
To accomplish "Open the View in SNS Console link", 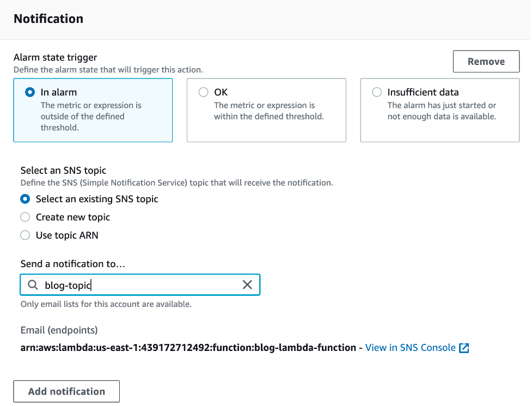I will click(410, 348).
